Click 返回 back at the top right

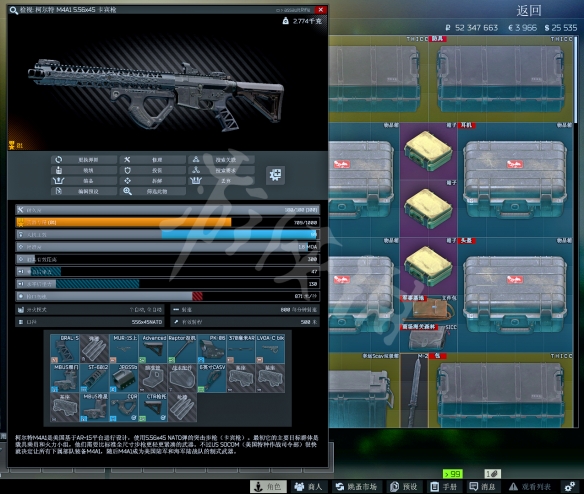coord(529,10)
